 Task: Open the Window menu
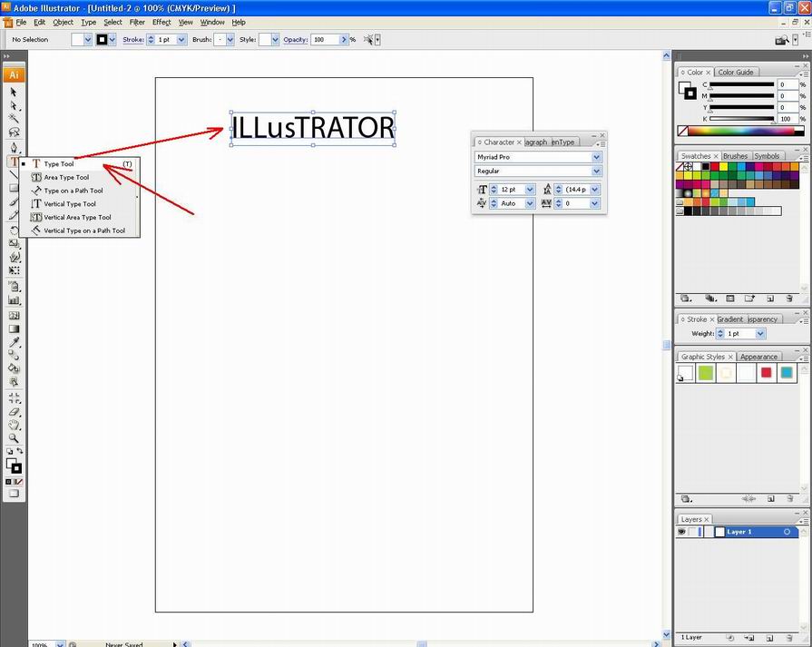tap(212, 23)
